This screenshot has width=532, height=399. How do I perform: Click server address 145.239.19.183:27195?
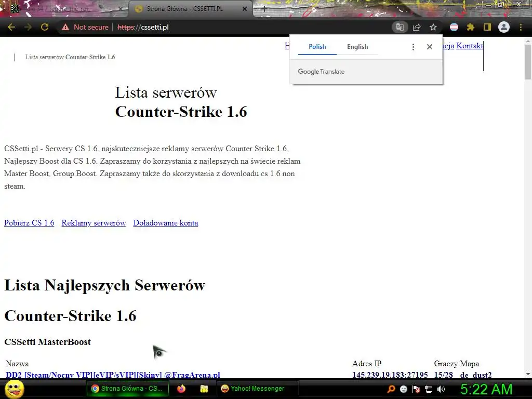click(390, 375)
